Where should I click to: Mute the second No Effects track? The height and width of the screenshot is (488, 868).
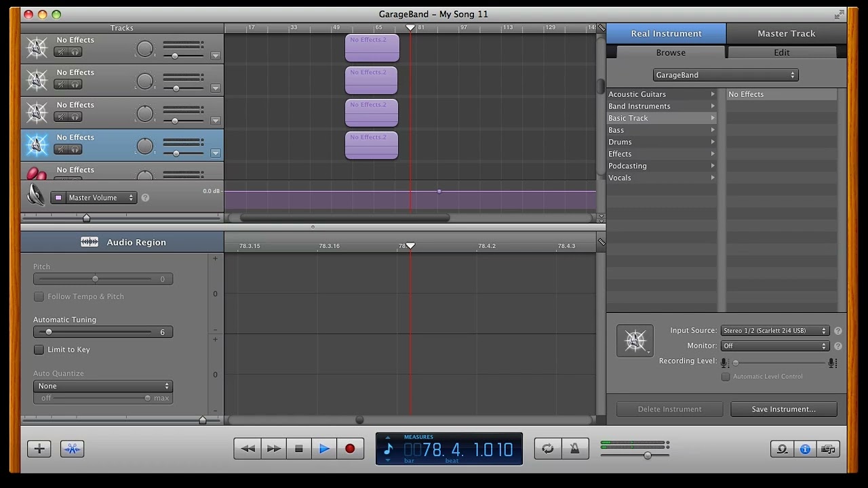click(x=61, y=84)
